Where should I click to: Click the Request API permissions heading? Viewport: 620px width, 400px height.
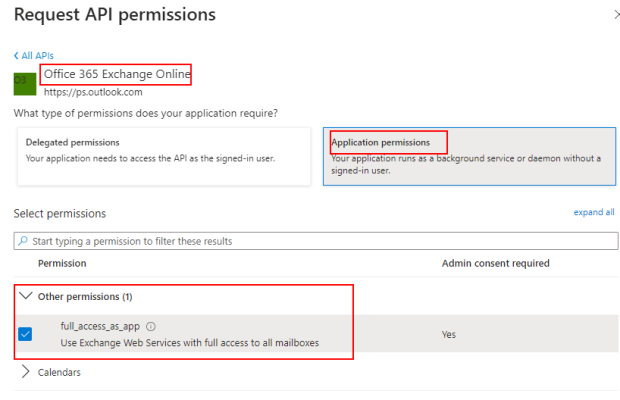point(115,15)
